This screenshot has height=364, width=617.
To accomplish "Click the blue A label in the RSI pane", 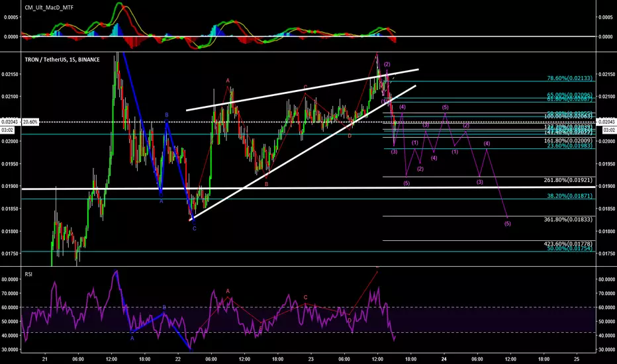I will [x=132, y=338].
